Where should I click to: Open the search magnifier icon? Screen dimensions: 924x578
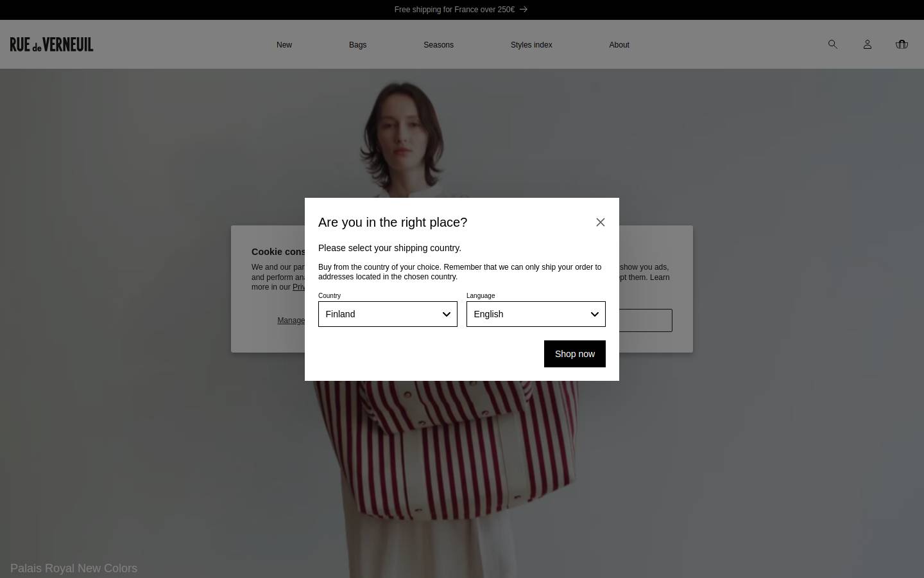point(832,44)
